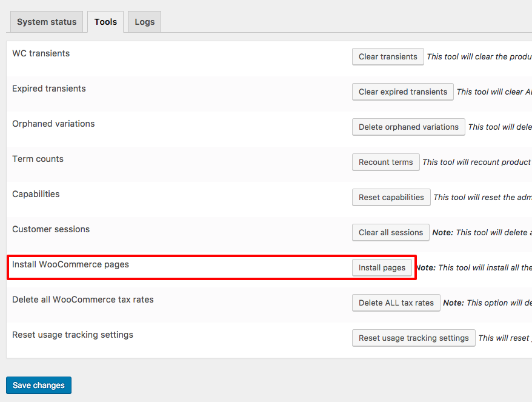
Task: Click the Clear transients button
Action: point(388,56)
